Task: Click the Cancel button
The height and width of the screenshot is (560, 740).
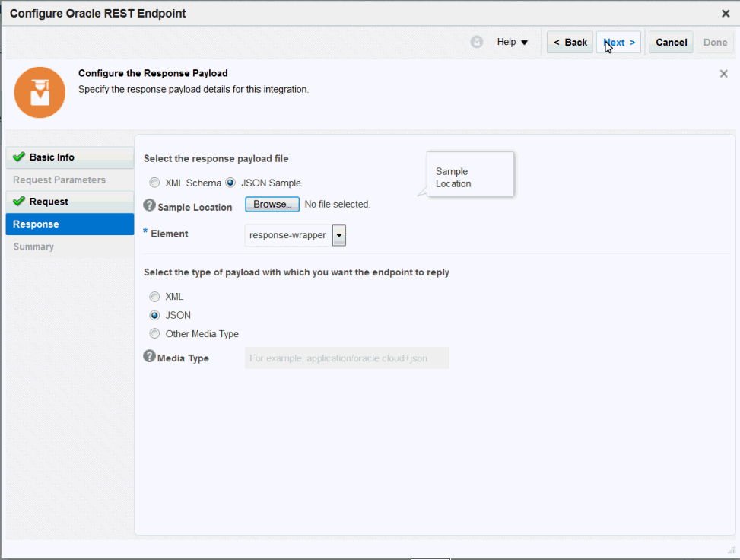Action: coord(671,43)
